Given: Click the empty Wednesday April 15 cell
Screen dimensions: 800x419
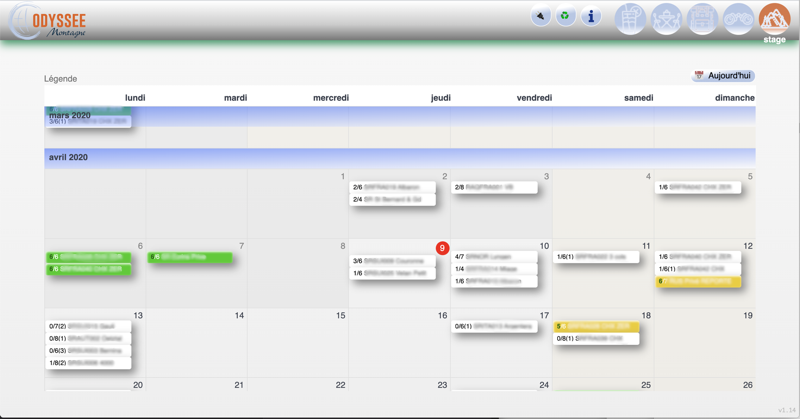Looking at the screenshot, I should click(x=297, y=345).
